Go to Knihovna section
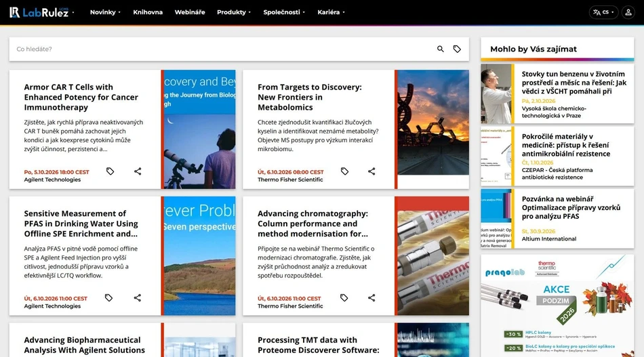The width and height of the screenshot is (644, 357). (148, 12)
